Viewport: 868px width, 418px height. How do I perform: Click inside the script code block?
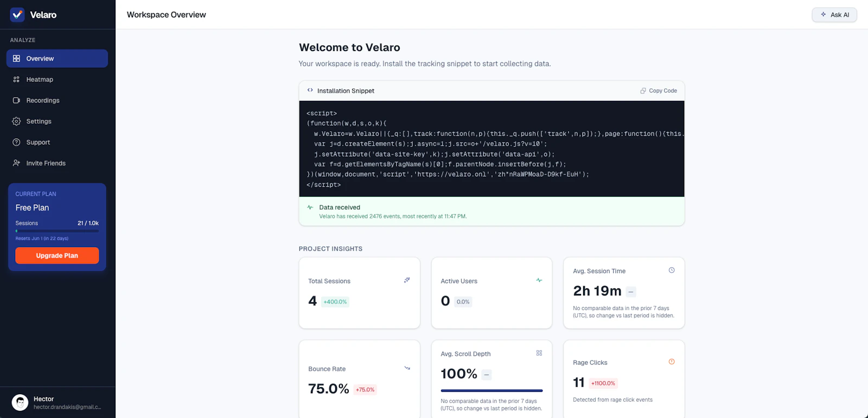pyautogui.click(x=492, y=149)
